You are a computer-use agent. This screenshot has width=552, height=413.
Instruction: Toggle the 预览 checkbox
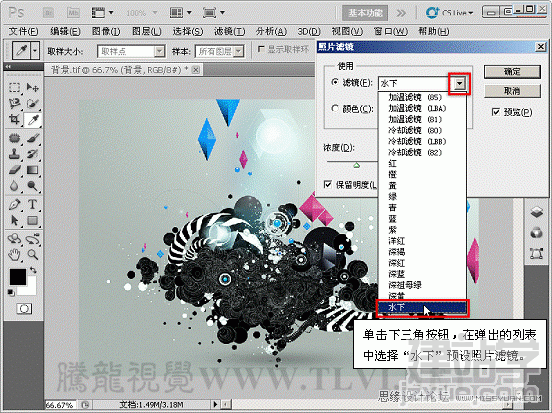[x=496, y=112]
